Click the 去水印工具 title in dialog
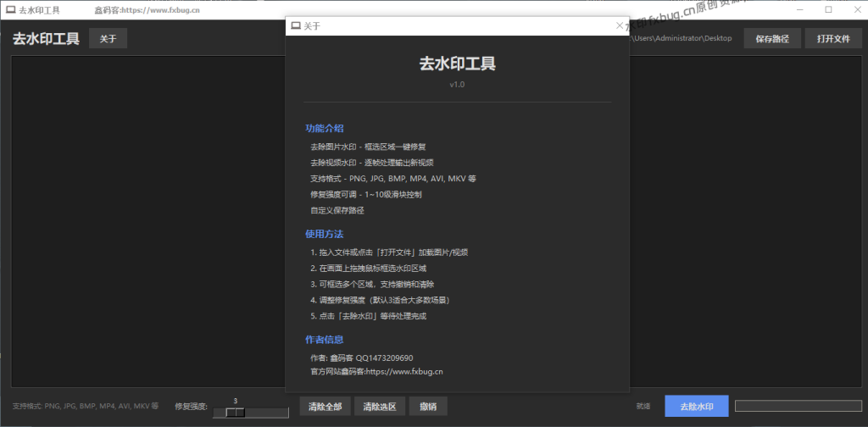 pos(457,64)
